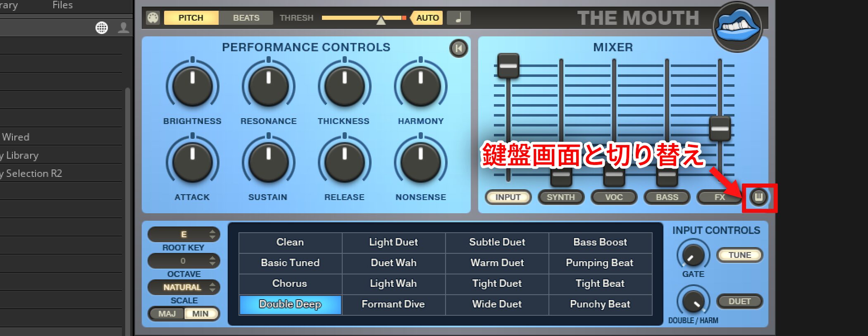Select the Subtle Duet preset
Viewport: 868px width, 336px height.
coord(497,242)
